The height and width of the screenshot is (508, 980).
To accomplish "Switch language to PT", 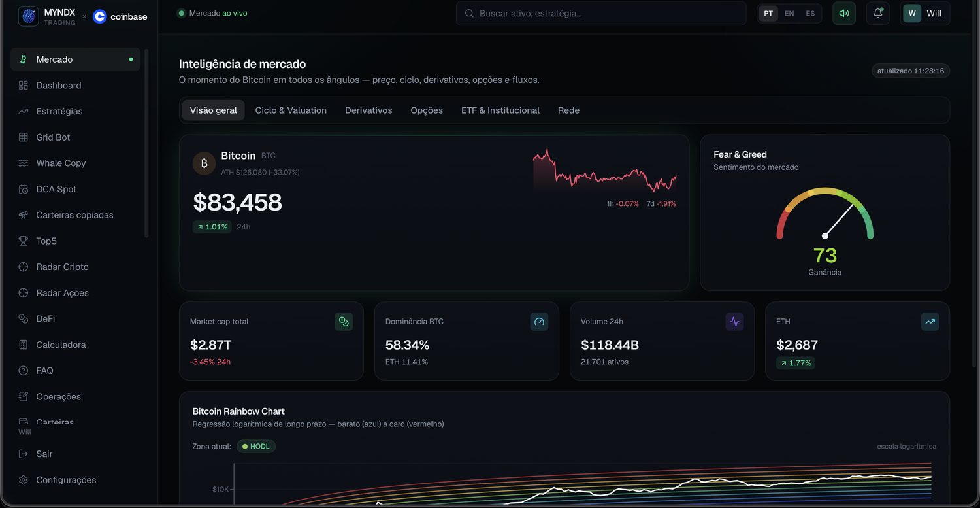I will [768, 13].
